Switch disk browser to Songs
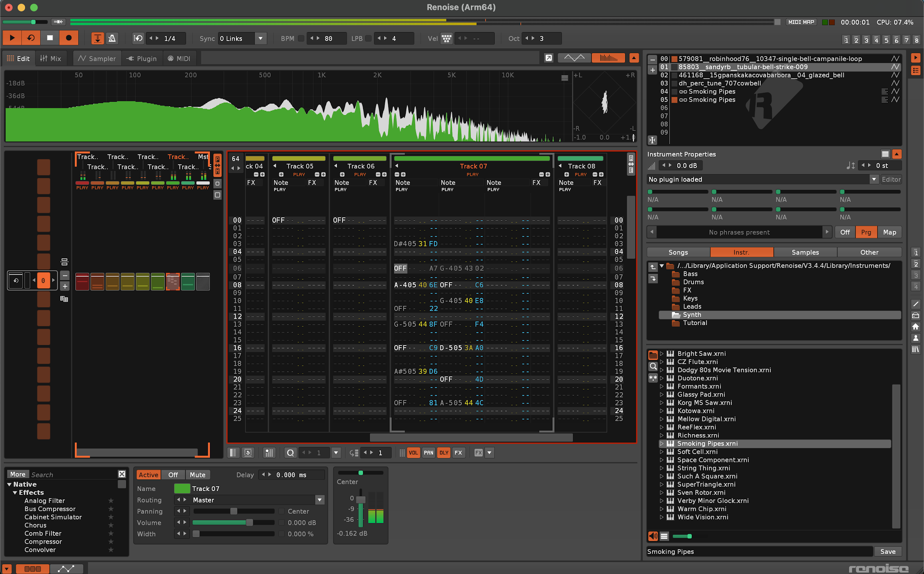Viewport: 924px width, 574px height. point(678,252)
